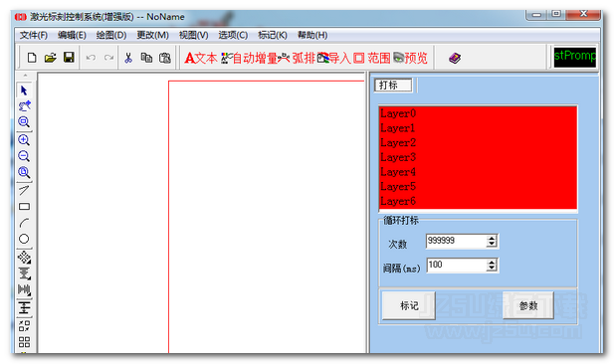Screen dimensions: 614x364
Task: Increase 次数 count with up arrow
Action: tap(492, 238)
